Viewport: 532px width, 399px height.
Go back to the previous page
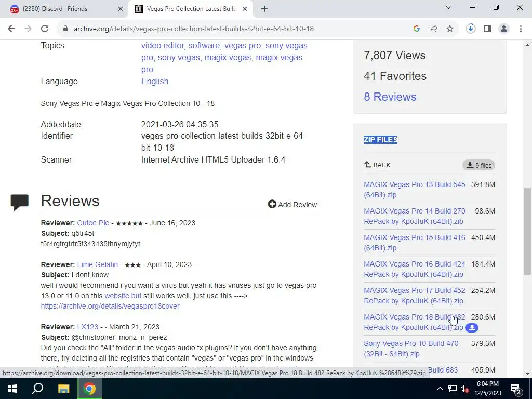11,29
